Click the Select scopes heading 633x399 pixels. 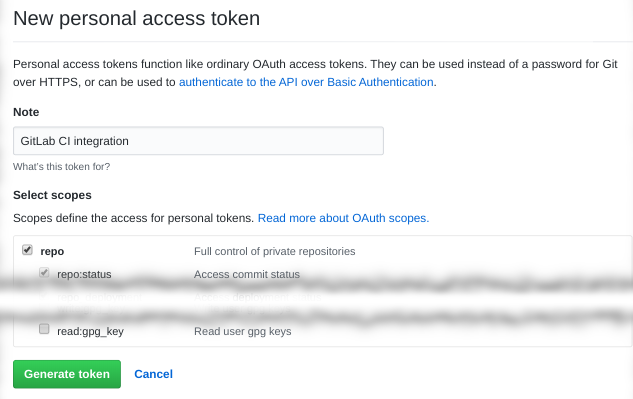click(52, 195)
